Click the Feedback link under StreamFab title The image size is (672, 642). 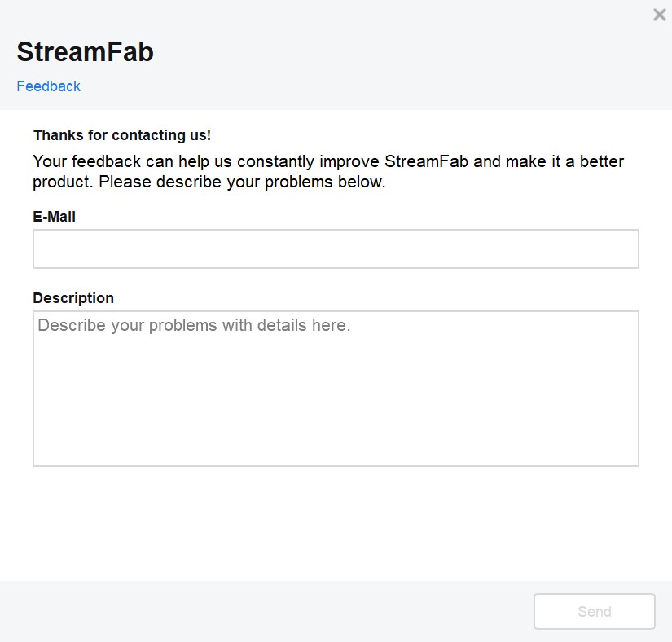pyautogui.click(x=48, y=86)
